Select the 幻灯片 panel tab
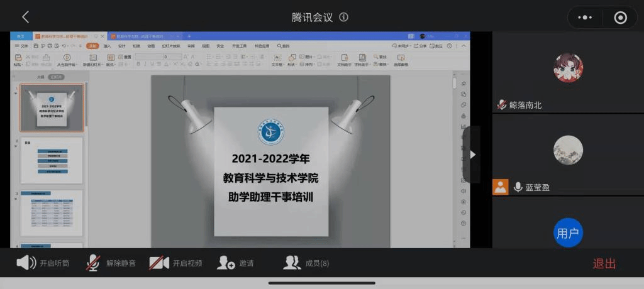The image size is (644, 289). click(57, 77)
